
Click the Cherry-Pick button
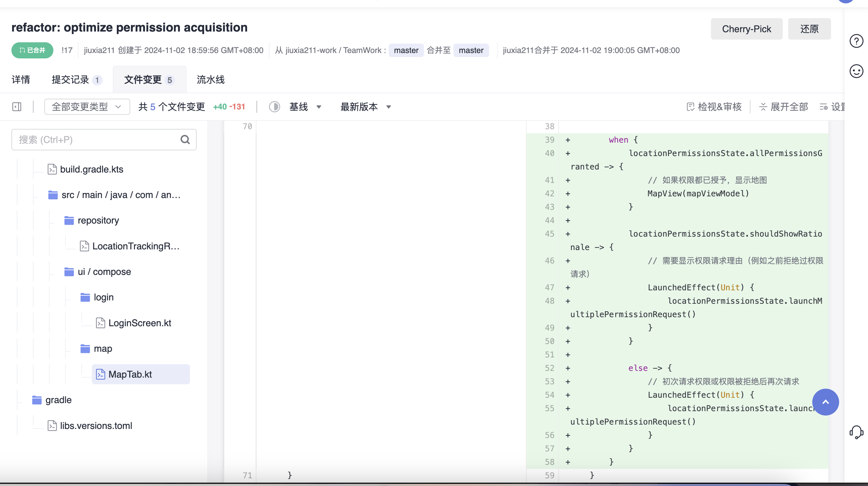click(x=746, y=29)
